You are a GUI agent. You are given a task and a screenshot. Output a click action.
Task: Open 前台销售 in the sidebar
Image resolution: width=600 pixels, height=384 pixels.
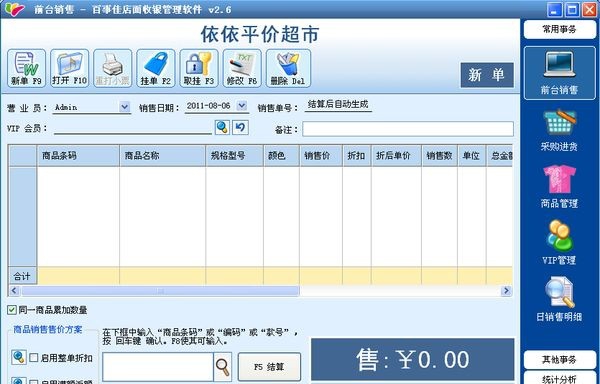click(x=559, y=73)
